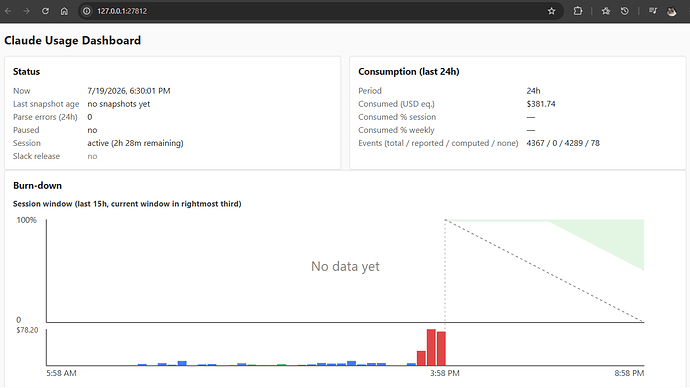This screenshot has width=690, height=388.
Task: Click the Slack release label
Action: click(x=36, y=156)
